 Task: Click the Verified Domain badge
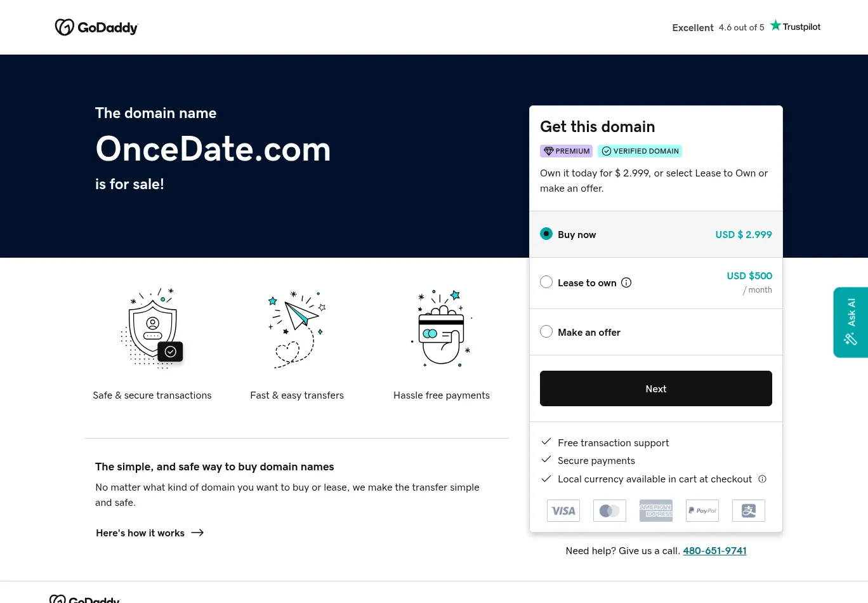640,151
